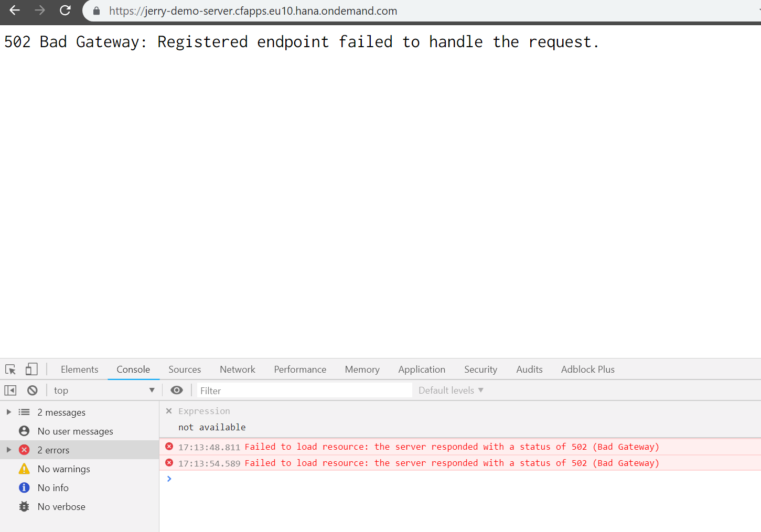Expand the '2 errors' group arrow
The height and width of the screenshot is (532, 761).
(x=8, y=450)
